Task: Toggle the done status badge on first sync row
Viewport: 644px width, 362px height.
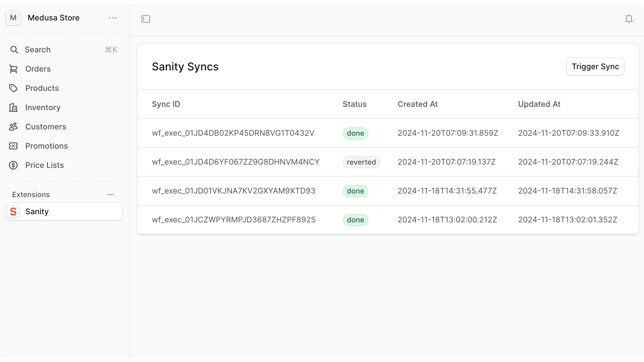Action: [355, 133]
